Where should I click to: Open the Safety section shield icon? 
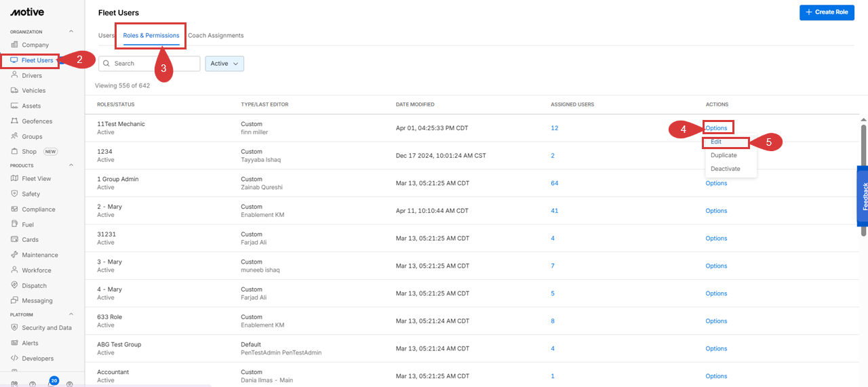pos(14,194)
